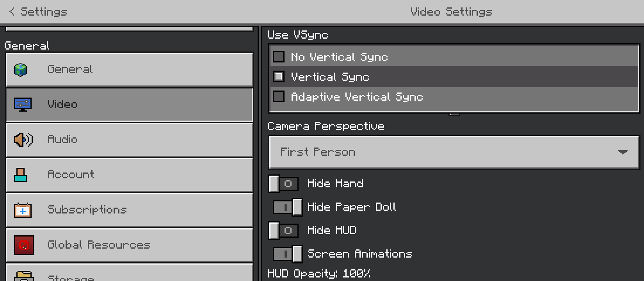The width and height of the screenshot is (644, 281).
Task: Click the Subscriptions calendar icon
Action: pyautogui.click(x=23, y=210)
